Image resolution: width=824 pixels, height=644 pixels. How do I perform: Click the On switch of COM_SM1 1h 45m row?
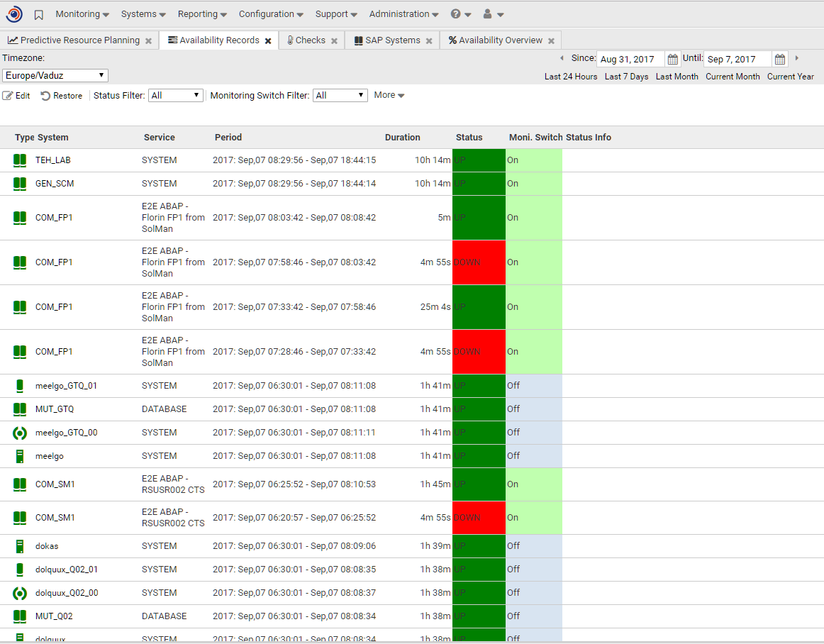coord(534,484)
